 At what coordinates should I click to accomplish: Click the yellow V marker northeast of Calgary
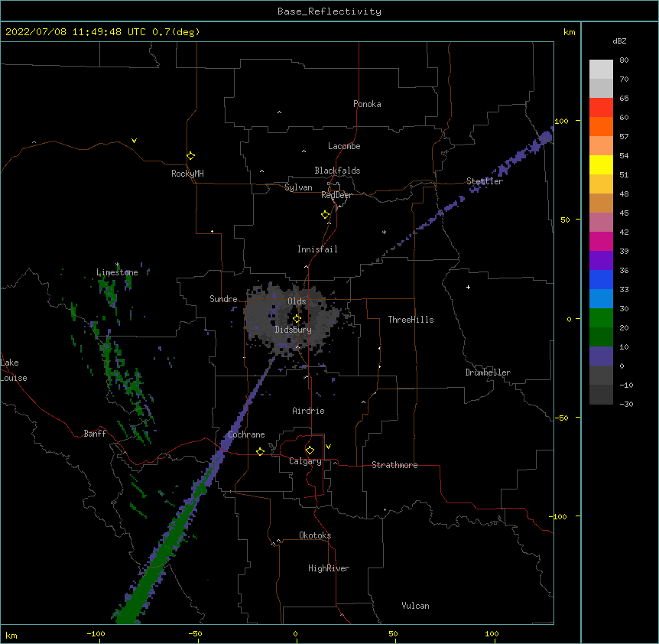(328, 447)
